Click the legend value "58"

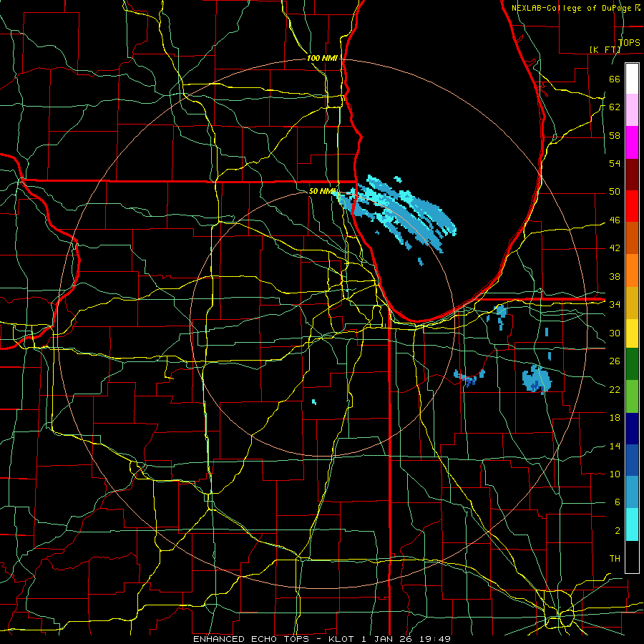pyautogui.click(x=615, y=135)
